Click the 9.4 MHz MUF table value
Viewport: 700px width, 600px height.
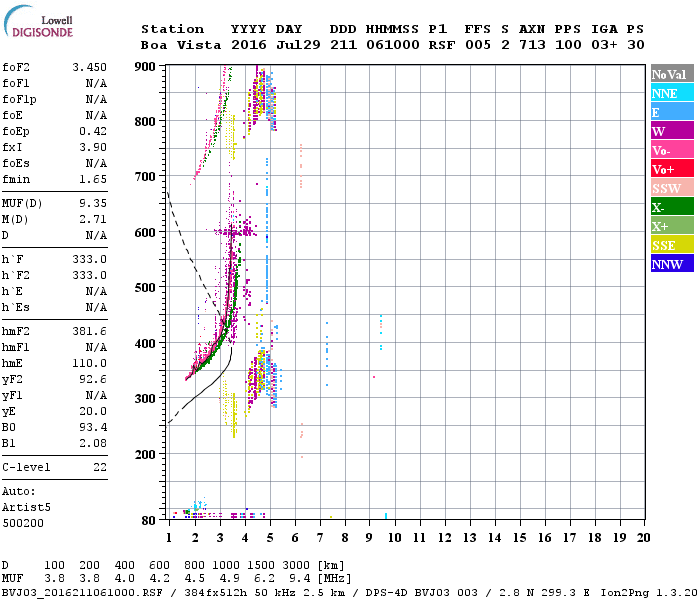(x=300, y=579)
